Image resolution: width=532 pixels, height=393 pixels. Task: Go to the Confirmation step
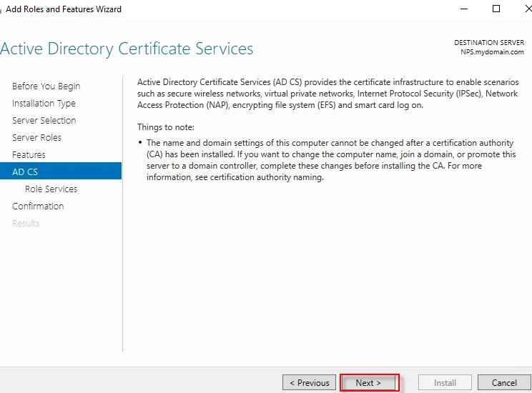pos(38,207)
